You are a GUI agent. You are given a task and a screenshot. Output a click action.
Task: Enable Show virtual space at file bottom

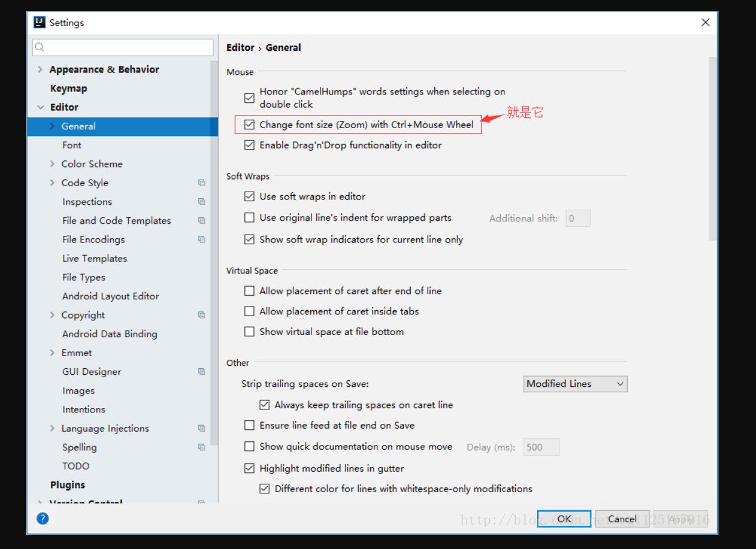(x=249, y=332)
